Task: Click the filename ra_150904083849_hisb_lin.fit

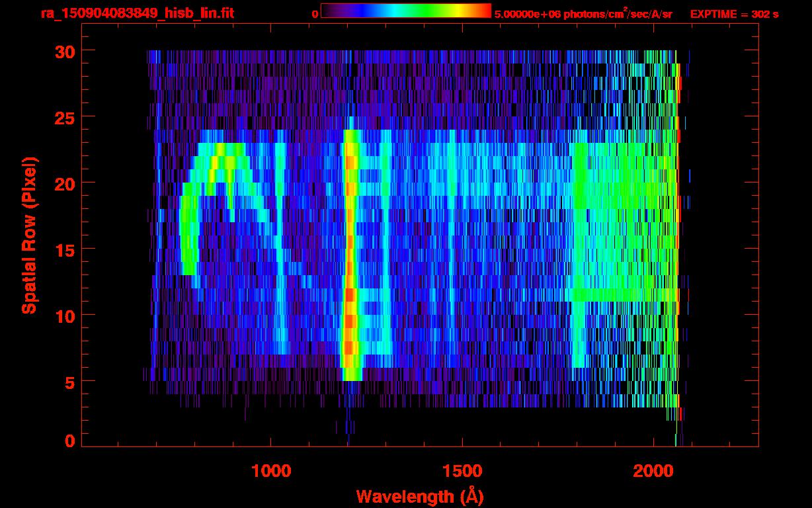Action: tap(137, 13)
